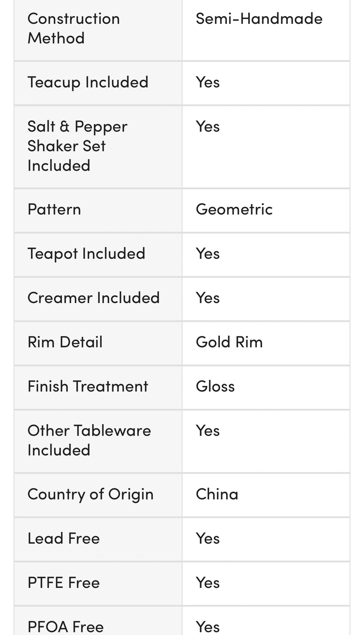Viewport: 364px width, 635px height.
Task: Tap the Teacup Included label
Action: [x=88, y=82]
